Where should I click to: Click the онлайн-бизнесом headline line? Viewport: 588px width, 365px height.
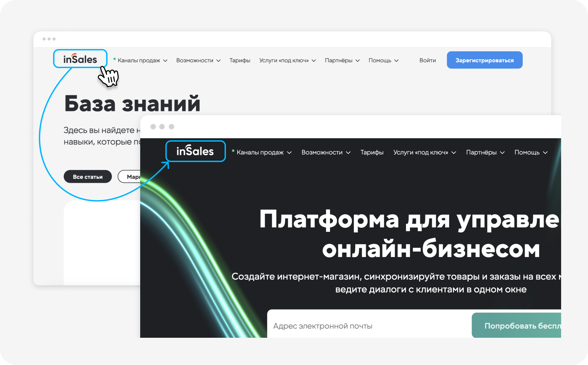pos(431,249)
